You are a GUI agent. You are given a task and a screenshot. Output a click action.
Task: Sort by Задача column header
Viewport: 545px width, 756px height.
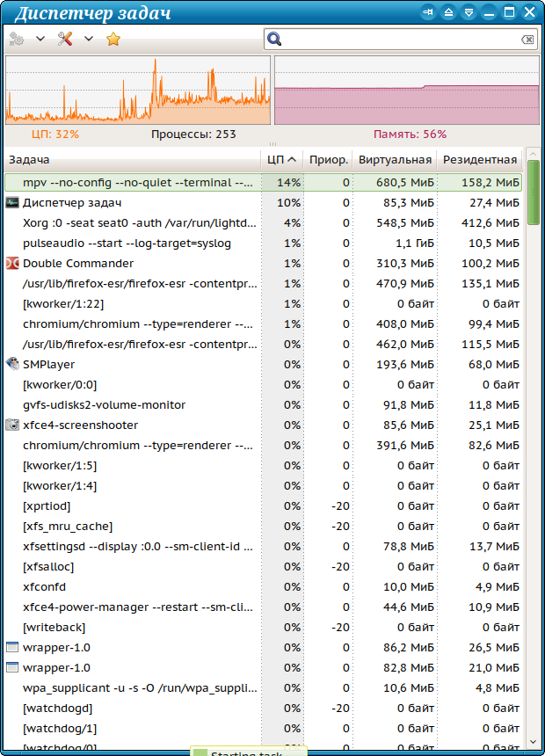click(x=133, y=160)
